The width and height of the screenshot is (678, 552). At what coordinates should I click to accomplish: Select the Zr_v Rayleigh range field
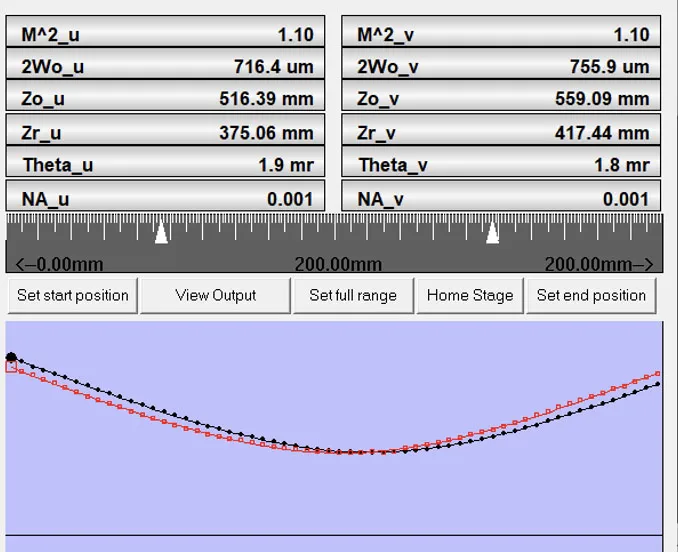pyautogui.click(x=502, y=132)
